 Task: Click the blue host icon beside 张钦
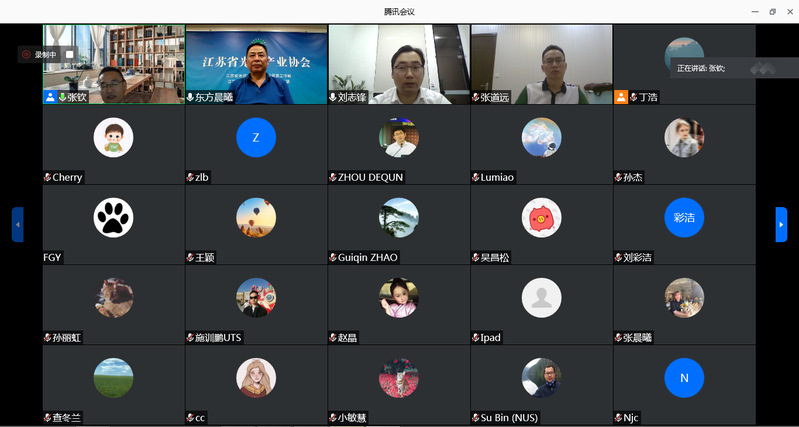coord(50,98)
